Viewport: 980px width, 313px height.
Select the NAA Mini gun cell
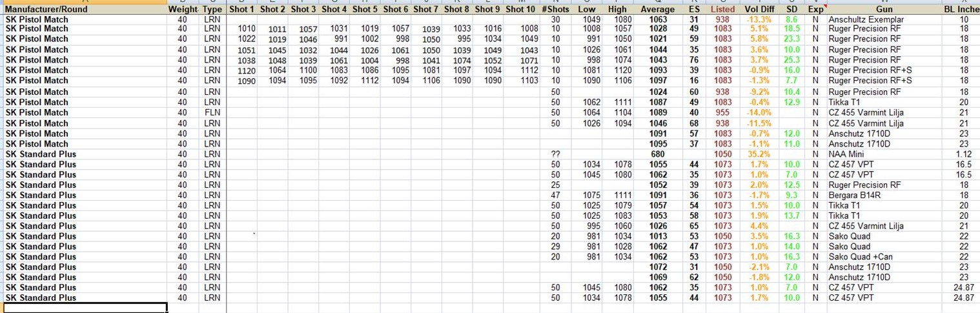[846, 154]
